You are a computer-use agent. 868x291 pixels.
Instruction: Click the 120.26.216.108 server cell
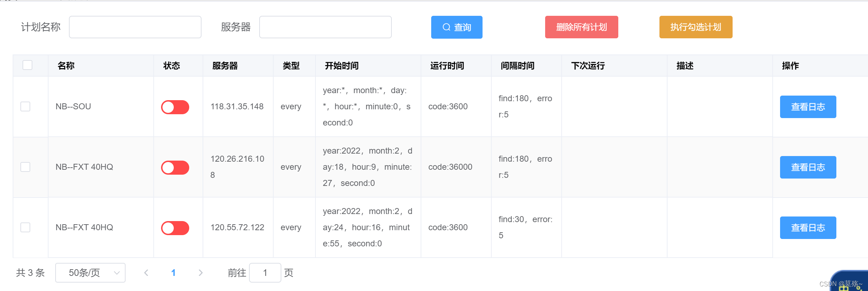pyautogui.click(x=237, y=167)
